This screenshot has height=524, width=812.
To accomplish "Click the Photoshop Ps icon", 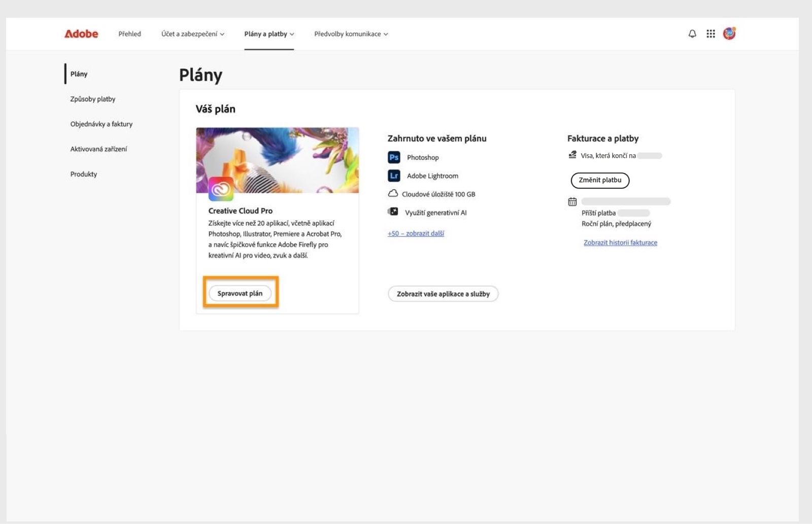I will click(x=394, y=157).
